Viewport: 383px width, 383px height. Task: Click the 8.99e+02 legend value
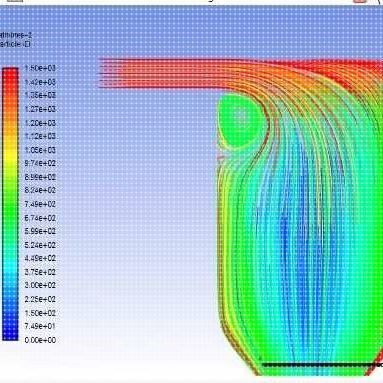click(40, 177)
